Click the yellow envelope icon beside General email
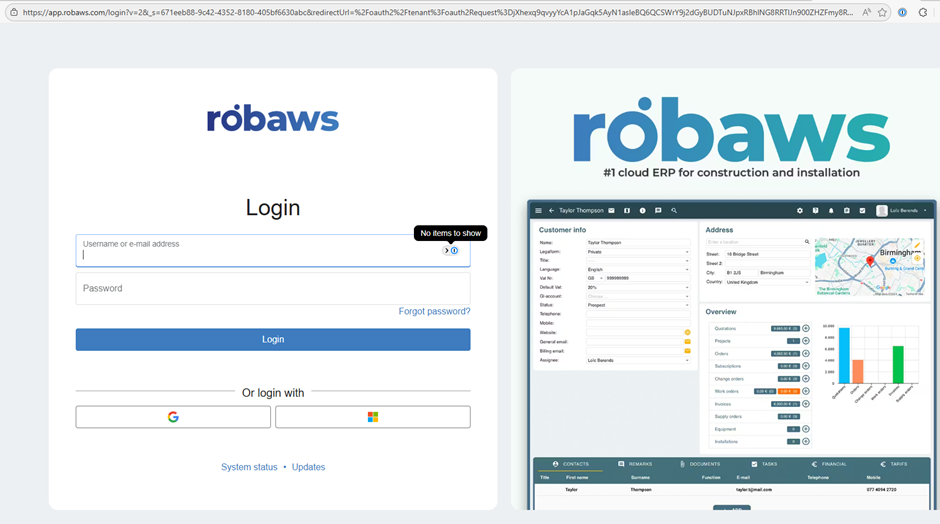The height and width of the screenshot is (524, 940). pyautogui.click(x=688, y=342)
